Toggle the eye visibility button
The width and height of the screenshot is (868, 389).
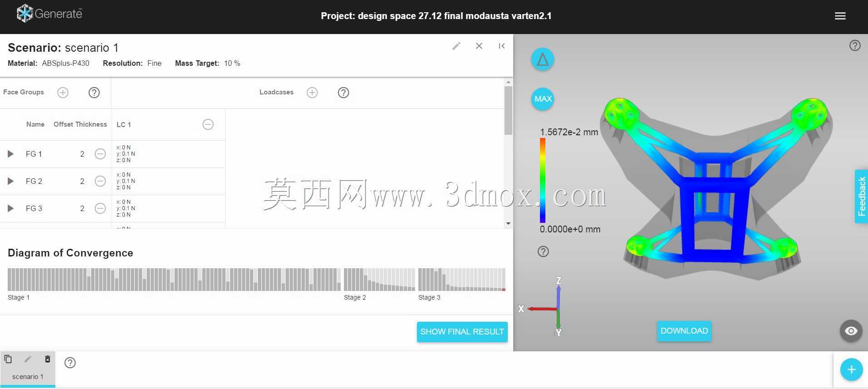click(x=851, y=331)
